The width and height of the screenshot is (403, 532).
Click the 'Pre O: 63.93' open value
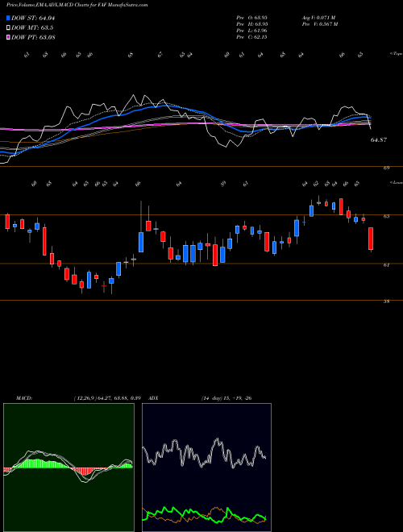(253, 18)
